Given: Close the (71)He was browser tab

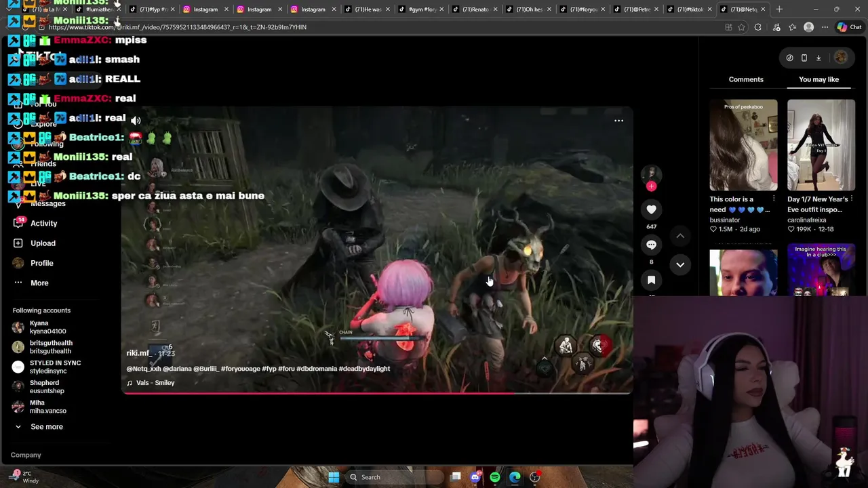Looking at the screenshot, I should (388, 9).
